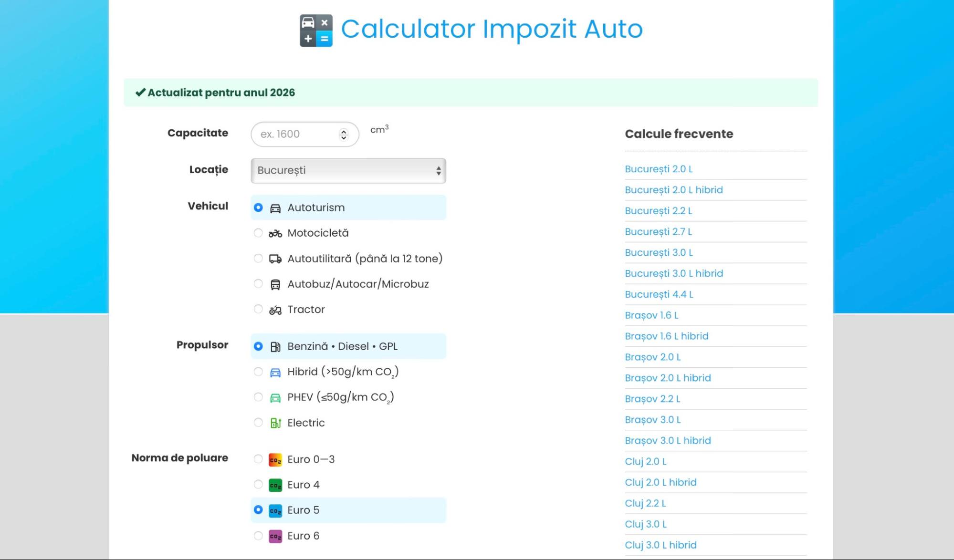Click the charging station icon for Electric
The height and width of the screenshot is (560, 954).
pyautogui.click(x=275, y=423)
